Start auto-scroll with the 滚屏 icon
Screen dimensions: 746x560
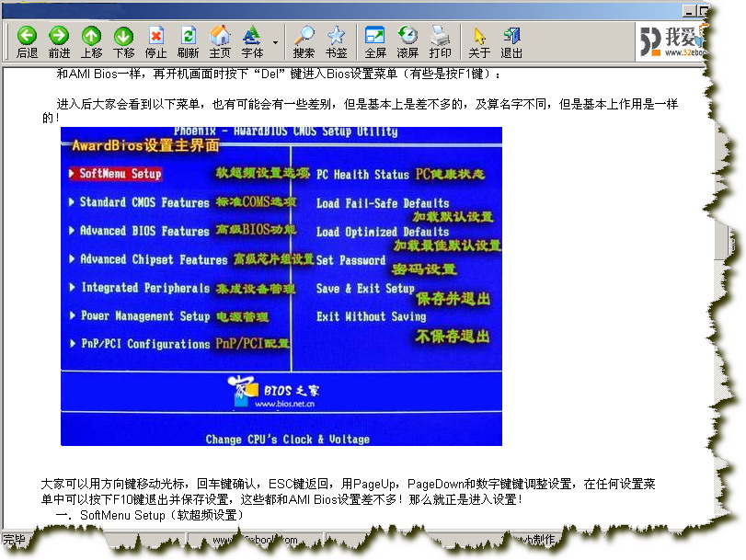407,42
